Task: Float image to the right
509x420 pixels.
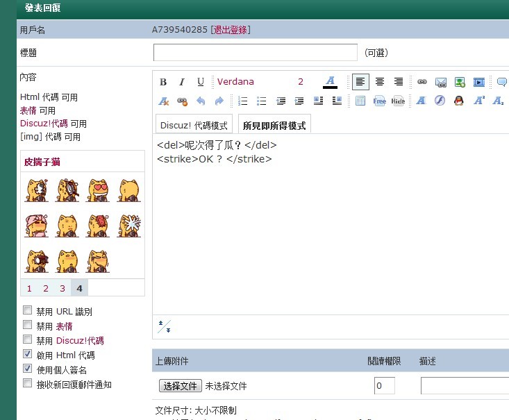Action: (337, 101)
